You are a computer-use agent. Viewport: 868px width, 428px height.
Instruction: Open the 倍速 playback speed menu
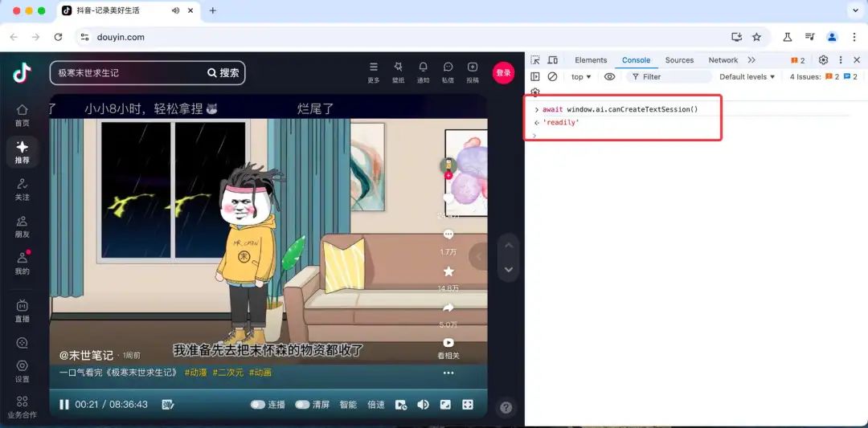tap(376, 405)
